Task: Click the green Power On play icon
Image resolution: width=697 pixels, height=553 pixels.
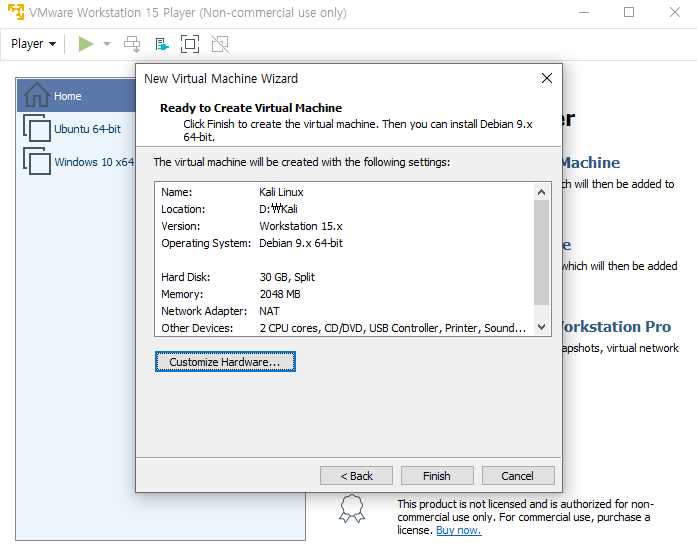Action: pos(85,44)
